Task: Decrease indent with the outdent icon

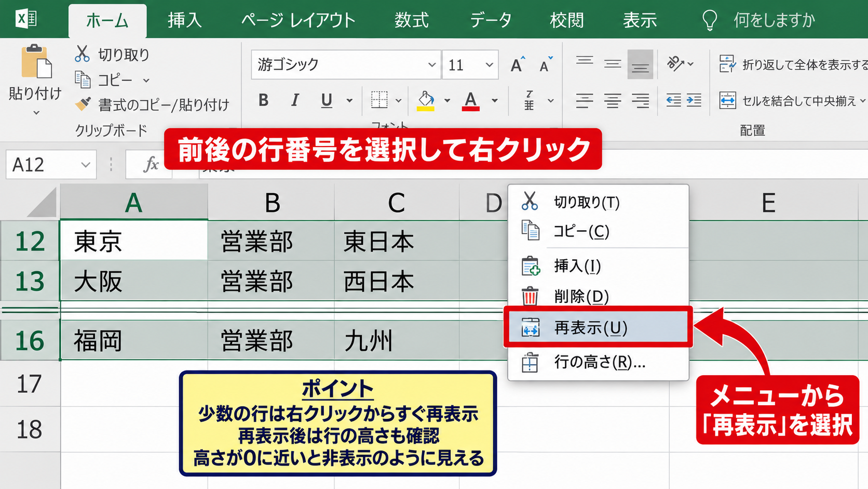Action: pos(674,100)
